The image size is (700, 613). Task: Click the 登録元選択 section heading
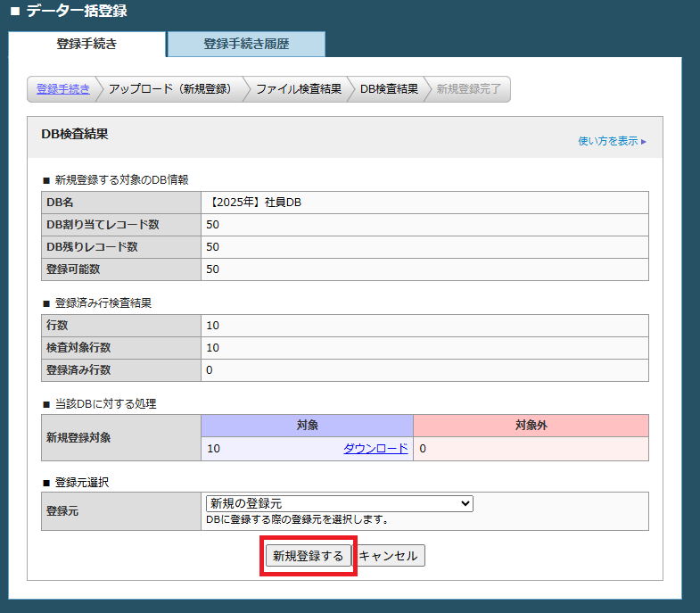point(82,483)
